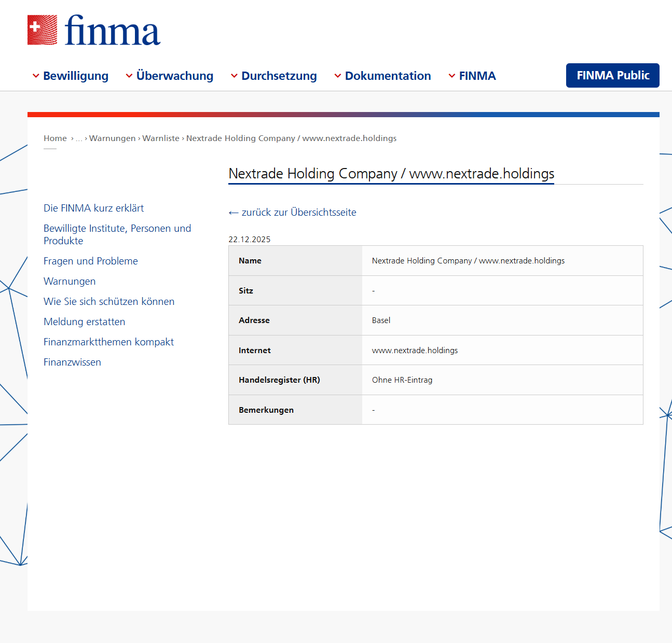Viewport: 672px width, 643px height.
Task: Click the Name value cell in the table
Action: pyautogui.click(x=502, y=261)
